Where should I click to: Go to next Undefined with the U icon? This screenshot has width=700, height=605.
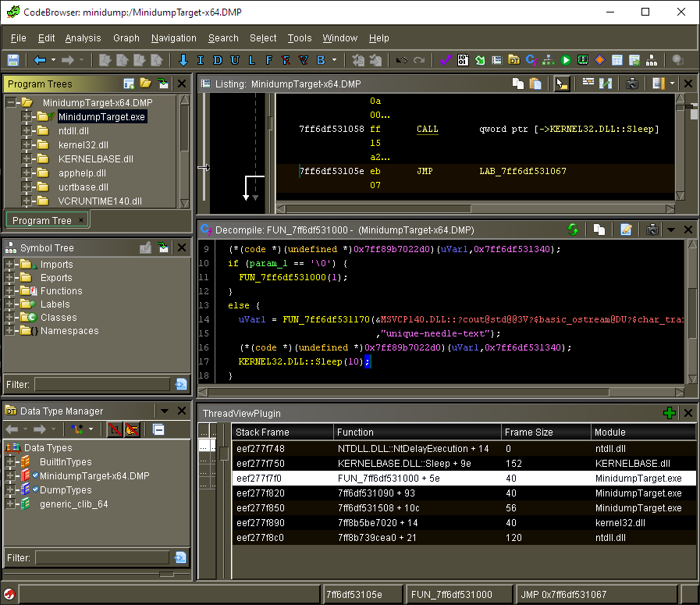pyautogui.click(x=235, y=60)
